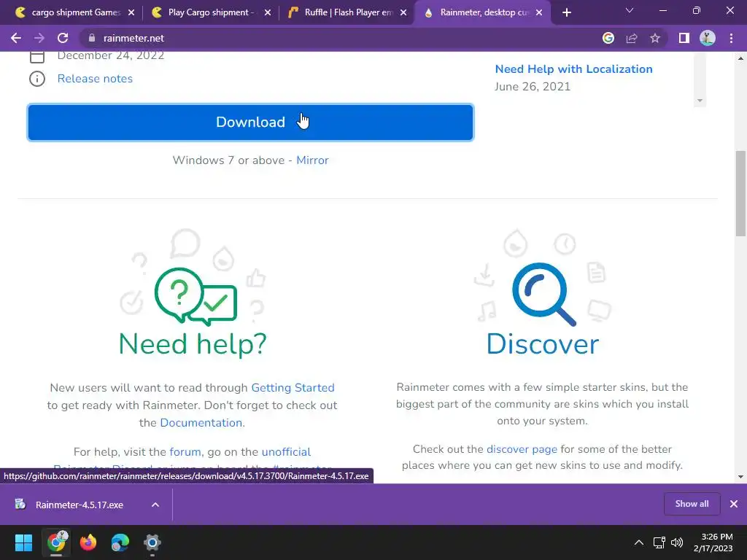Open the Release notes link
Image resolution: width=747 pixels, height=560 pixels.
click(95, 79)
